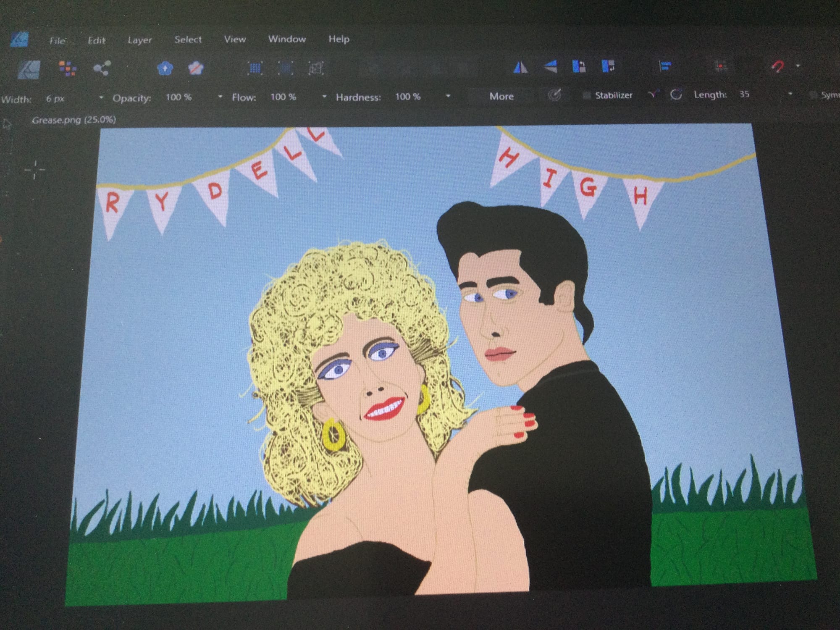
Task: Open the Flow value dropdown arrow
Action: [324, 97]
